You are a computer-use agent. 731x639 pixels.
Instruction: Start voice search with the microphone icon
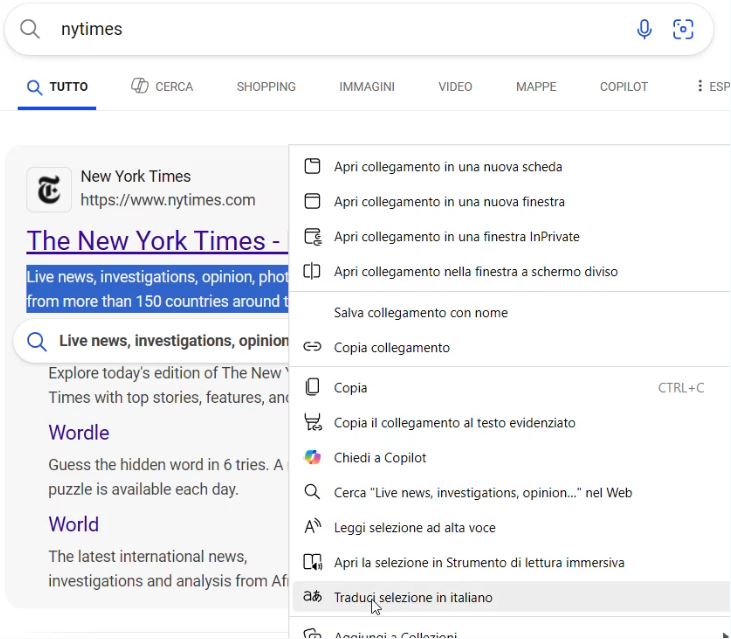click(x=644, y=29)
